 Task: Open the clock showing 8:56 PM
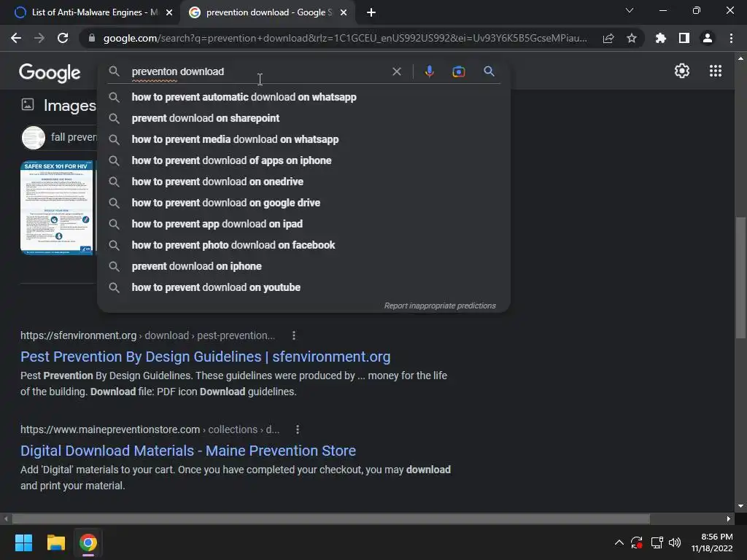coord(712,542)
